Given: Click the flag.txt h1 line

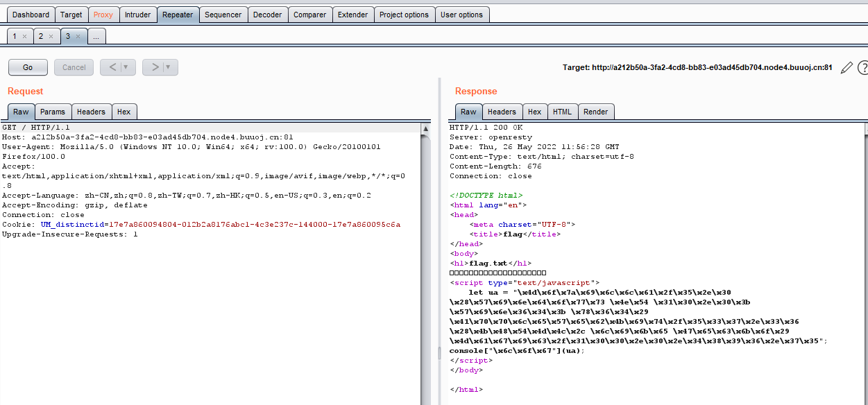Looking at the screenshot, I should click(491, 264).
